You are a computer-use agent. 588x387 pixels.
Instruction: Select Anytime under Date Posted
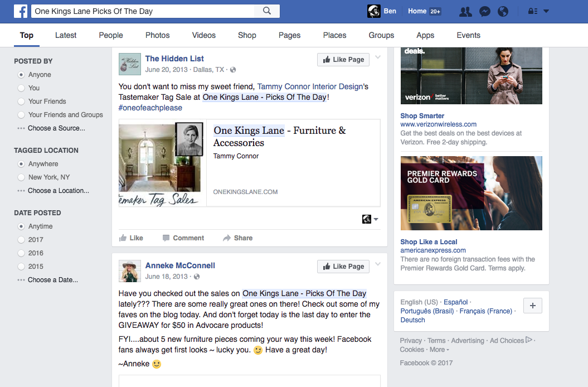(x=21, y=226)
